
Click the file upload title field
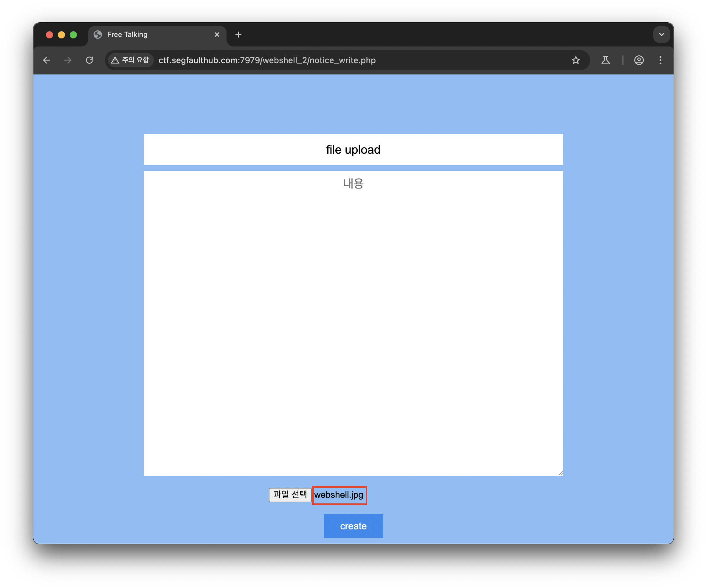coord(353,150)
